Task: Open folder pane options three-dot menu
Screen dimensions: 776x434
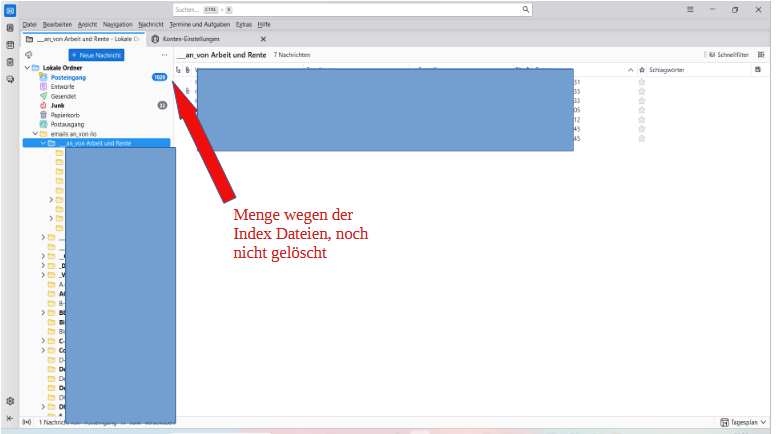Action: coord(164,55)
